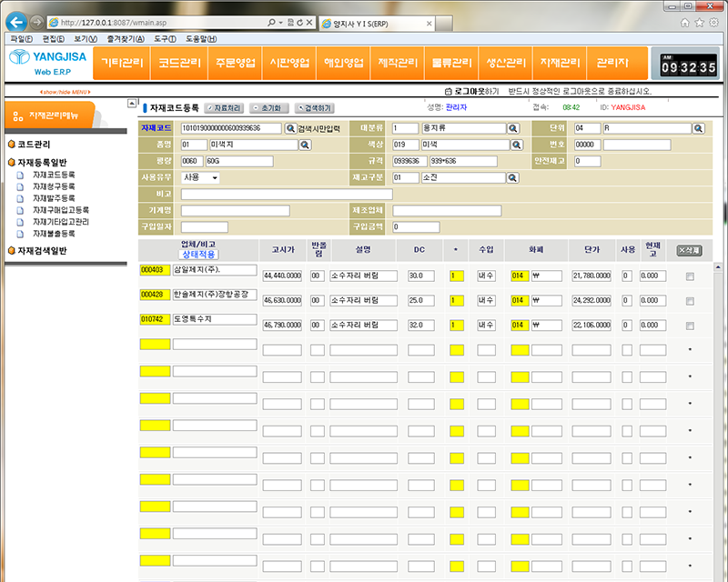Tick the delete checkbox for 한솔제지(주)장항공장 row
This screenshot has width=728, height=582.
690,300
